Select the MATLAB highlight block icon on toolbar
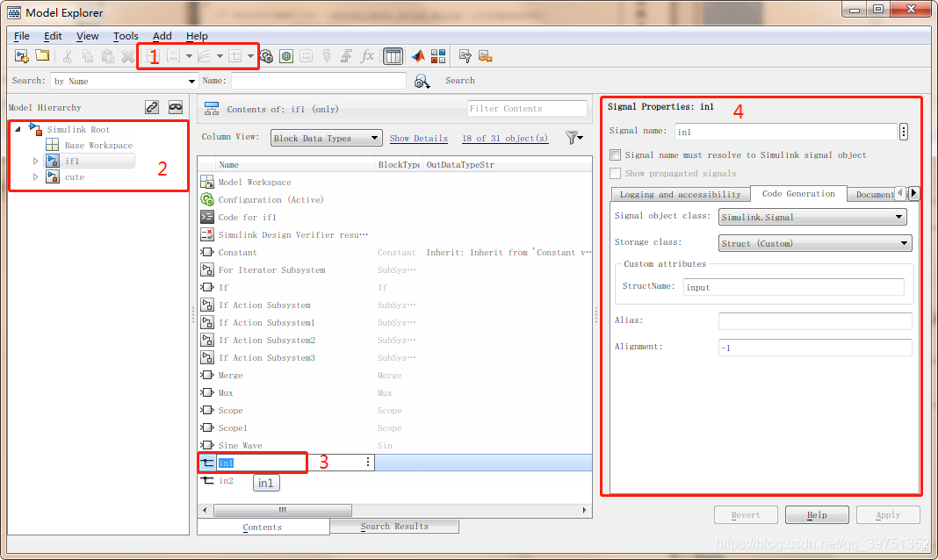Screen dimensions: 938x560 (416, 55)
